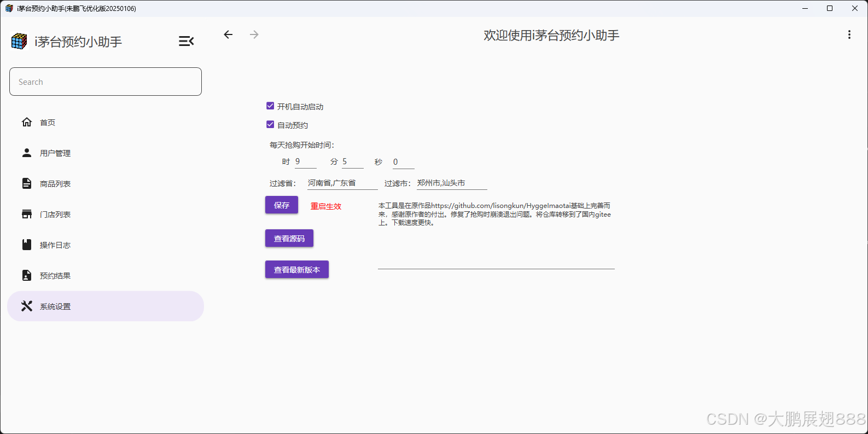Open 操作日志 menu entry
The width and height of the screenshot is (868, 434).
(106, 245)
